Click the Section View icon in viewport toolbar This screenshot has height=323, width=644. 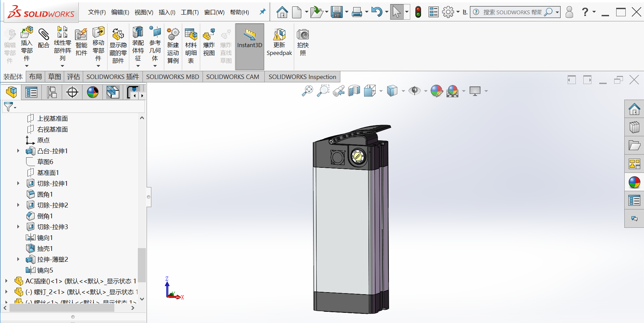[354, 91]
